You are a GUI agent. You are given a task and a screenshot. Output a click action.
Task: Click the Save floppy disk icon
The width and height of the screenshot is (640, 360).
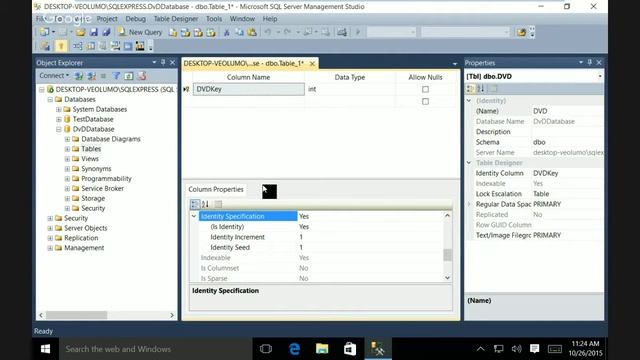94,32
